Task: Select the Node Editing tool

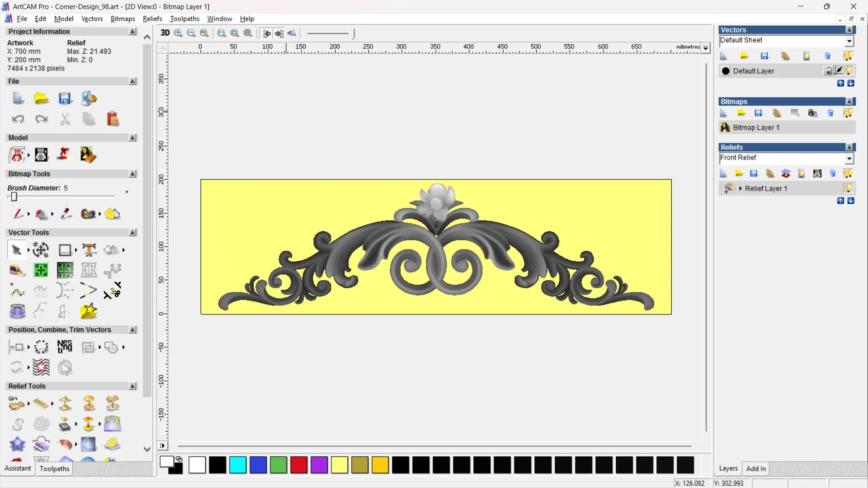Action: click(18, 291)
